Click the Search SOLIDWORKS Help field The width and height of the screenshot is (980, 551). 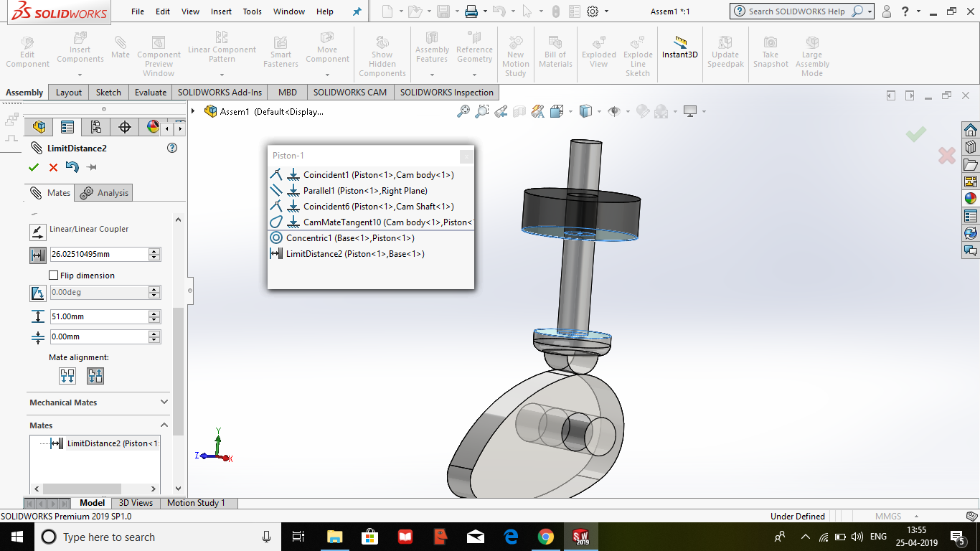pyautogui.click(x=796, y=11)
